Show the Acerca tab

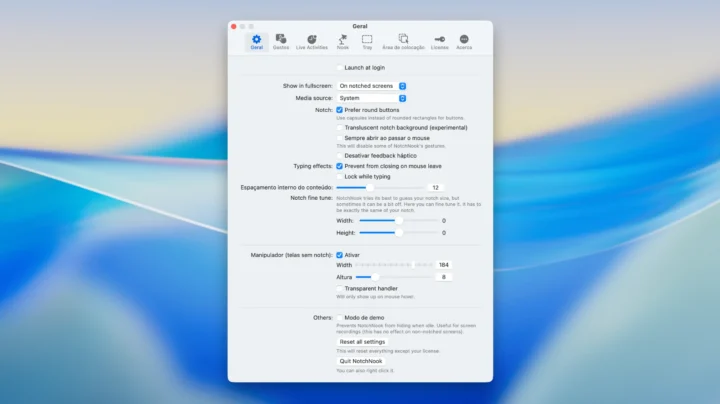(464, 41)
